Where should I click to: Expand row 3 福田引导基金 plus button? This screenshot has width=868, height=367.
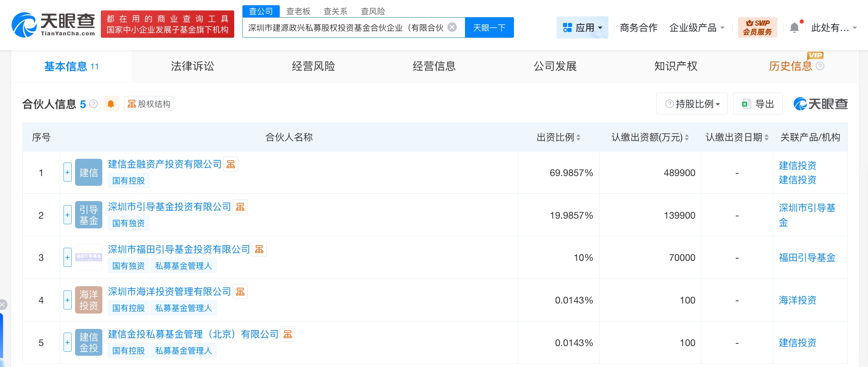pyautogui.click(x=68, y=257)
